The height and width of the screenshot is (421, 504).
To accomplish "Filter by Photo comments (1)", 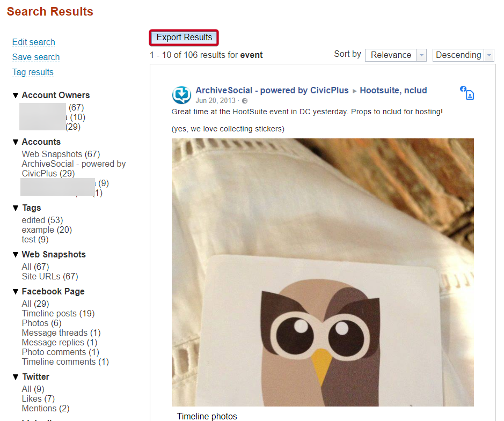I will click(x=61, y=352).
